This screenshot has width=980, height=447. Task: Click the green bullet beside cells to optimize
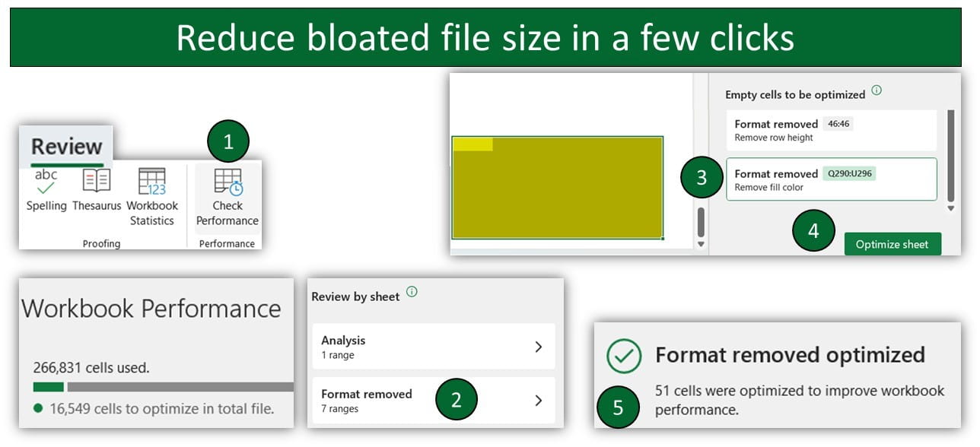pyautogui.click(x=38, y=408)
